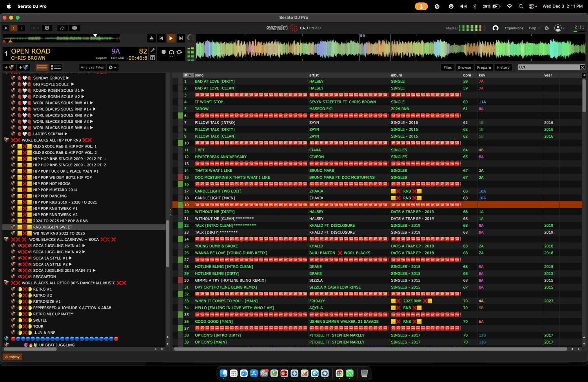Viewport: 588px width, 382px height.
Task: Open the Expansions button
Action: pos(514,28)
